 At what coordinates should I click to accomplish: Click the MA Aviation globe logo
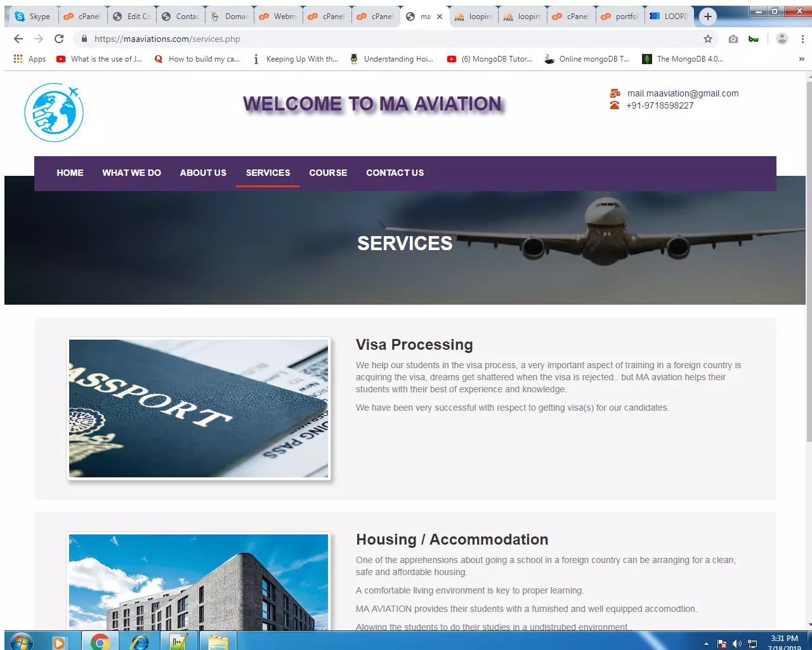point(54,112)
